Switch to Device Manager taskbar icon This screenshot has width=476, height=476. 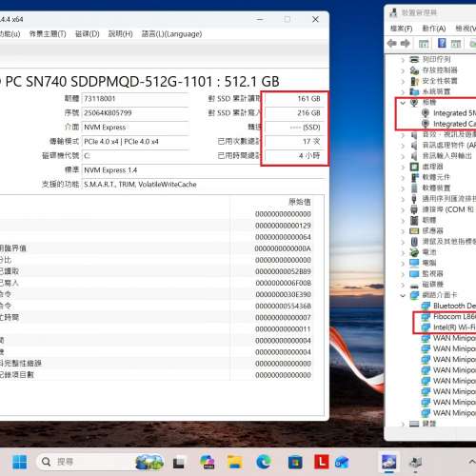click(x=416, y=463)
